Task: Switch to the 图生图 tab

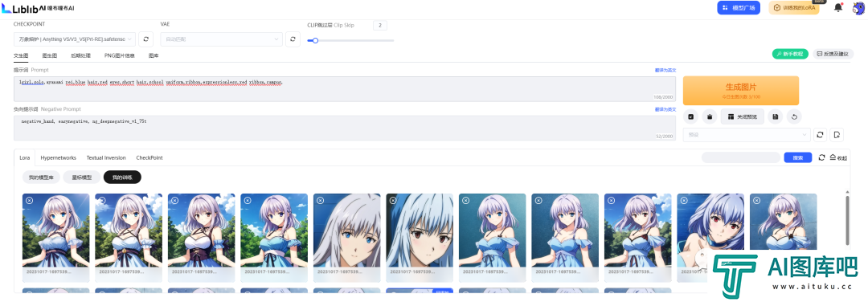Action: (x=50, y=56)
